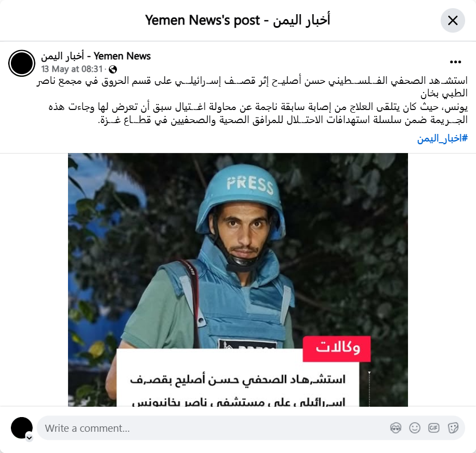The width and height of the screenshot is (476, 453).
Task: Expand the comment identity switcher arrow
Action: pos(29,438)
